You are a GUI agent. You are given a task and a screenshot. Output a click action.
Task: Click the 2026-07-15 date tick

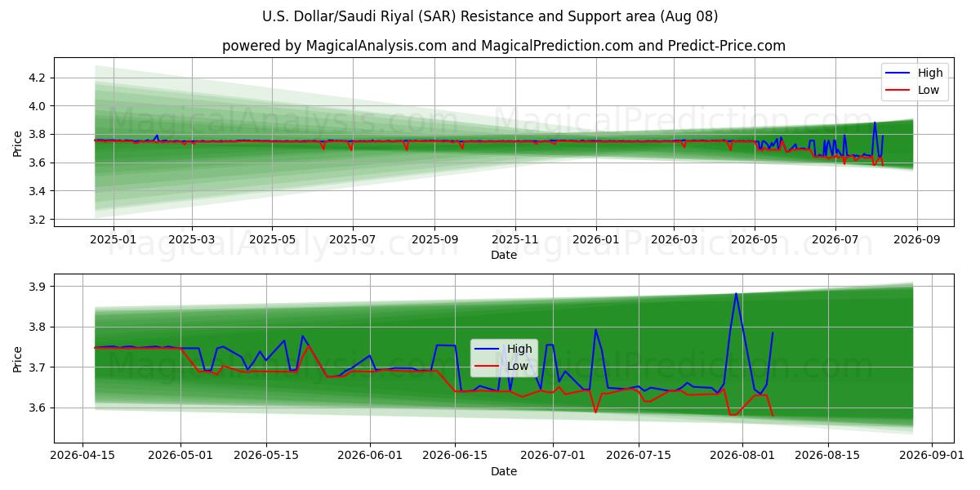[639, 457]
